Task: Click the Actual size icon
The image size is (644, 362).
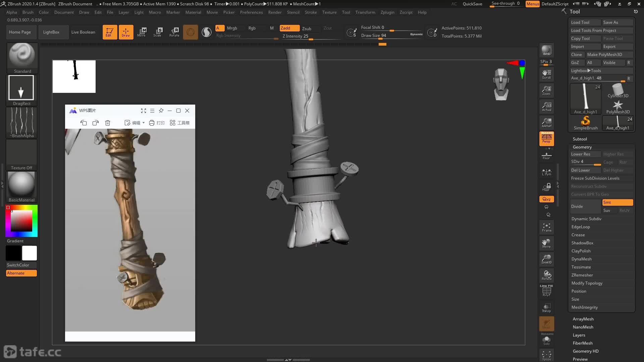Action: click(546, 107)
